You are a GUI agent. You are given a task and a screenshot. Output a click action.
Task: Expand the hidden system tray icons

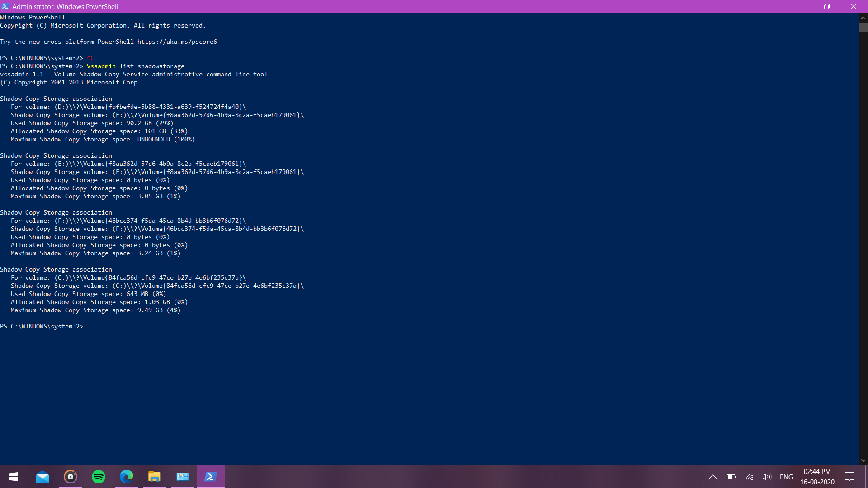(713, 477)
